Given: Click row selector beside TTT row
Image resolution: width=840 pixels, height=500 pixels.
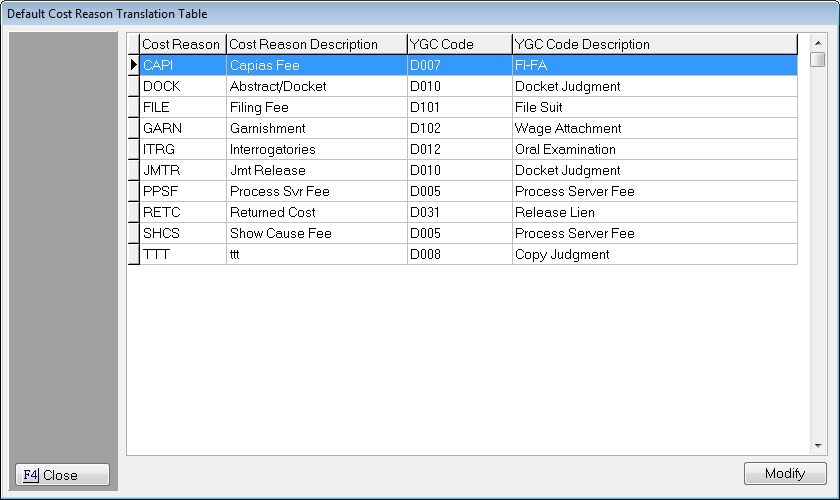Looking at the screenshot, I should tap(133, 254).
